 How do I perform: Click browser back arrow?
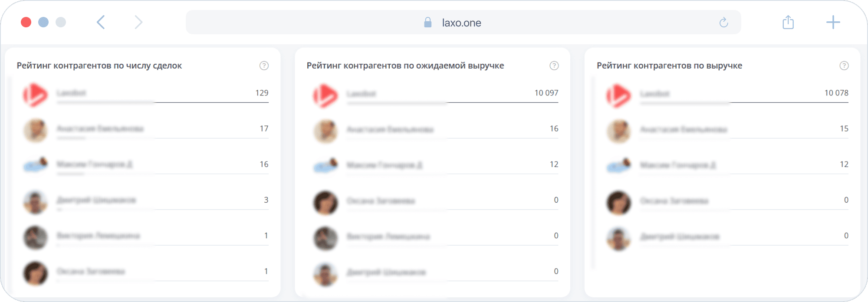coord(101,22)
